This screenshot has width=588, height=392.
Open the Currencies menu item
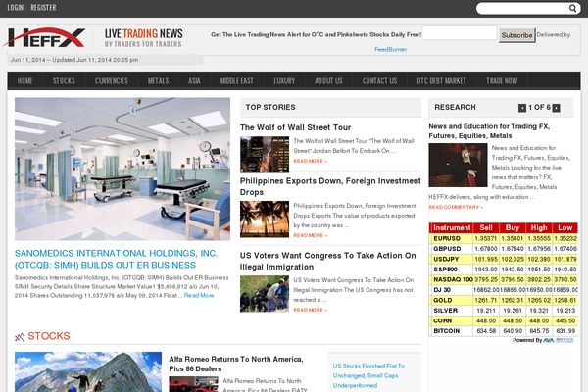point(112,81)
